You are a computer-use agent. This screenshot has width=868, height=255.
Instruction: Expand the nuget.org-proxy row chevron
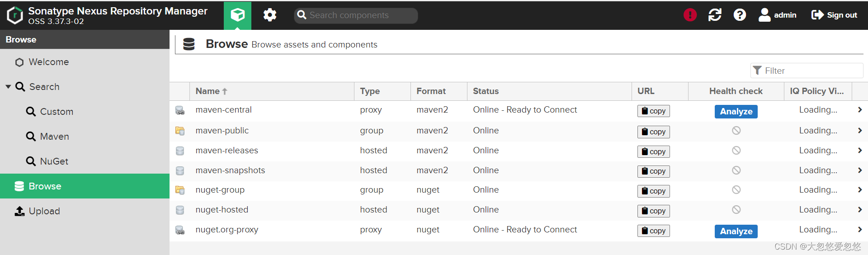(x=859, y=229)
